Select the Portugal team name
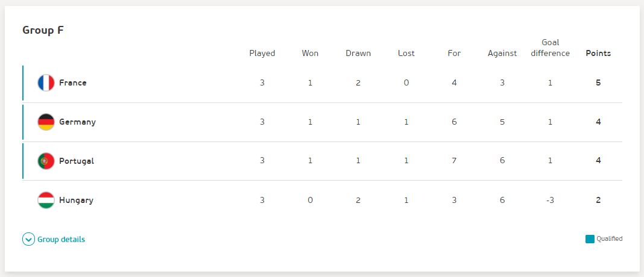Image resolution: width=644 pixels, height=277 pixels. [x=77, y=161]
